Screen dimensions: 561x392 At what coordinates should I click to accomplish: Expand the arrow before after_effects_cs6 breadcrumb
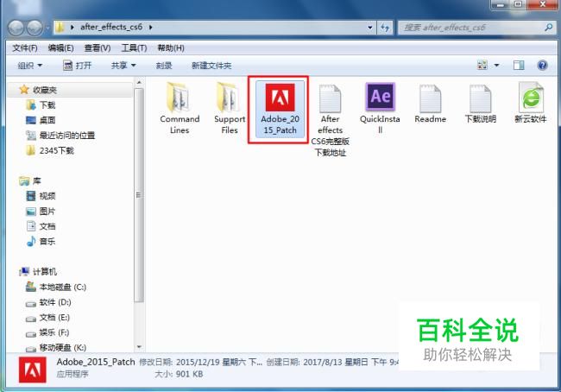[x=72, y=28]
